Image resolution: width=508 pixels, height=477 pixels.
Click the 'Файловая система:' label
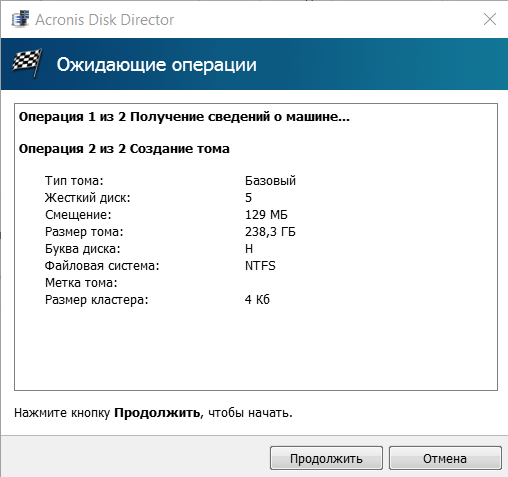(102, 266)
